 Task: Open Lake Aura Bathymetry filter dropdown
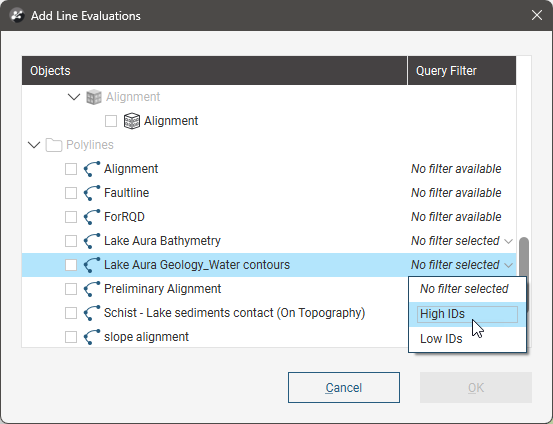[461, 241]
